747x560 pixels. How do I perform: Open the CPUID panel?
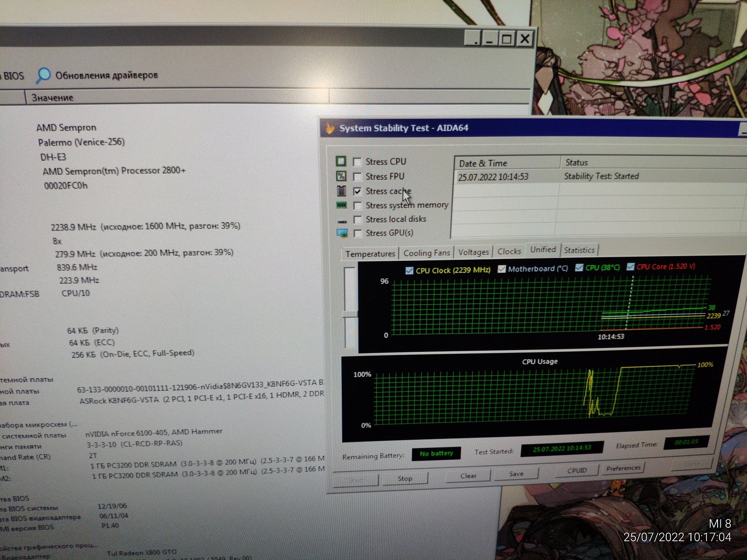[x=577, y=470]
